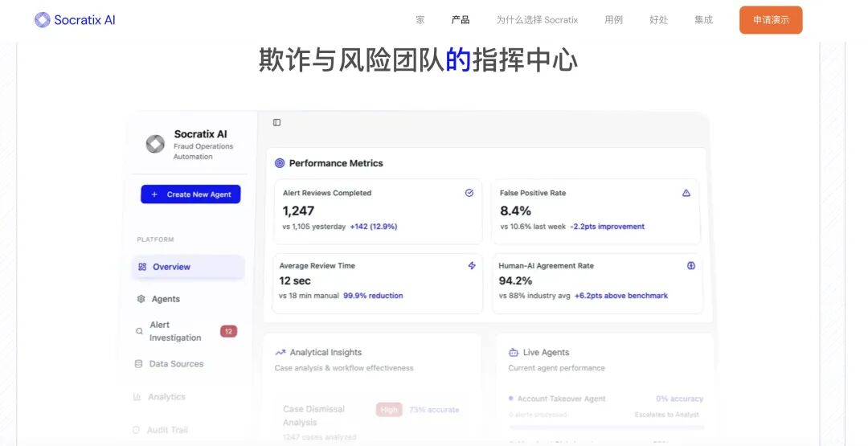
Task: Click Create New Agent button
Action: coord(190,194)
